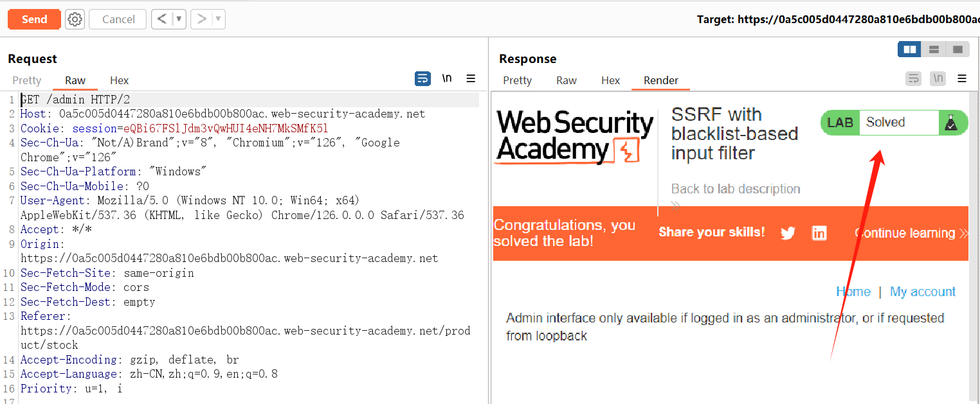The width and height of the screenshot is (980, 404).
Task: Click the Priority: u=1, i line
Action: (x=71, y=389)
